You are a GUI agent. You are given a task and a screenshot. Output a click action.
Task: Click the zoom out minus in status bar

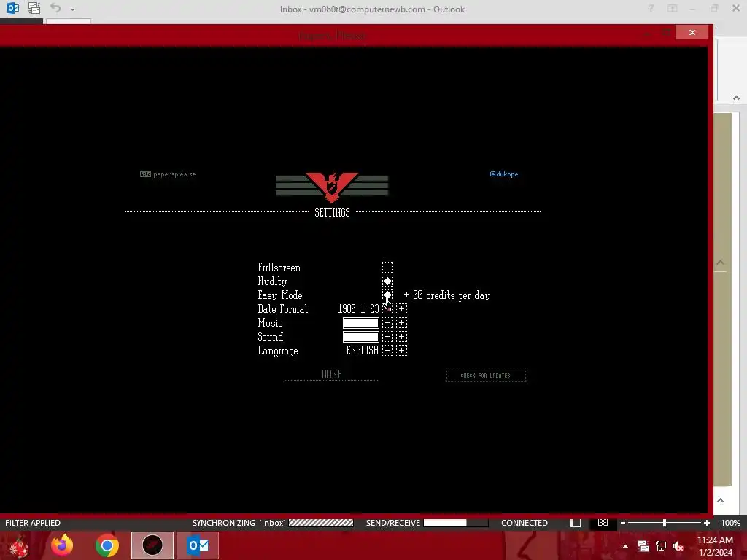(623, 523)
